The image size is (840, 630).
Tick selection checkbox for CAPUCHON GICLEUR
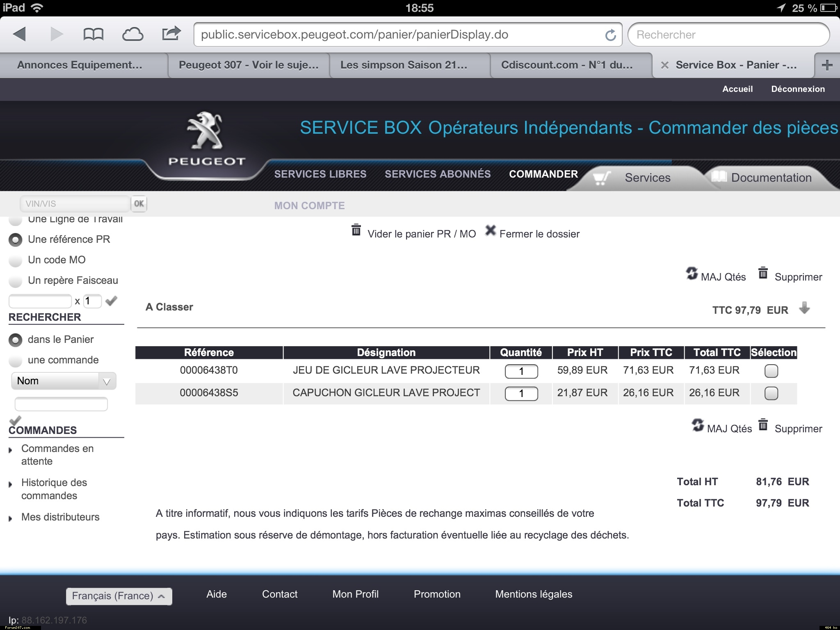tap(771, 393)
